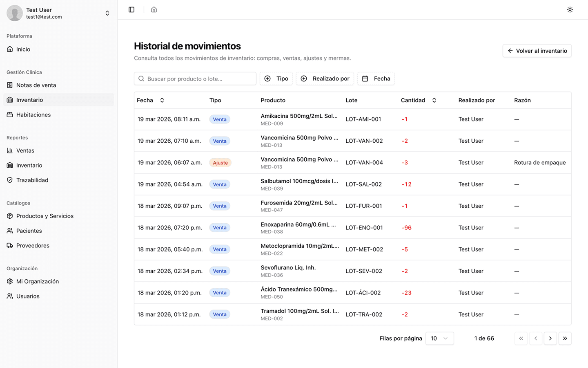Image resolution: width=588 pixels, height=368 pixels.
Task: Select Notas de venta menu item
Action: point(36,85)
